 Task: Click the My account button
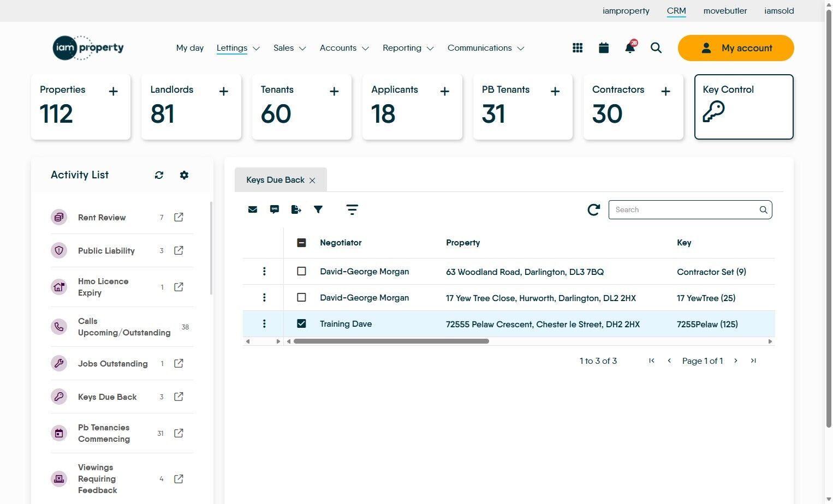click(x=735, y=48)
